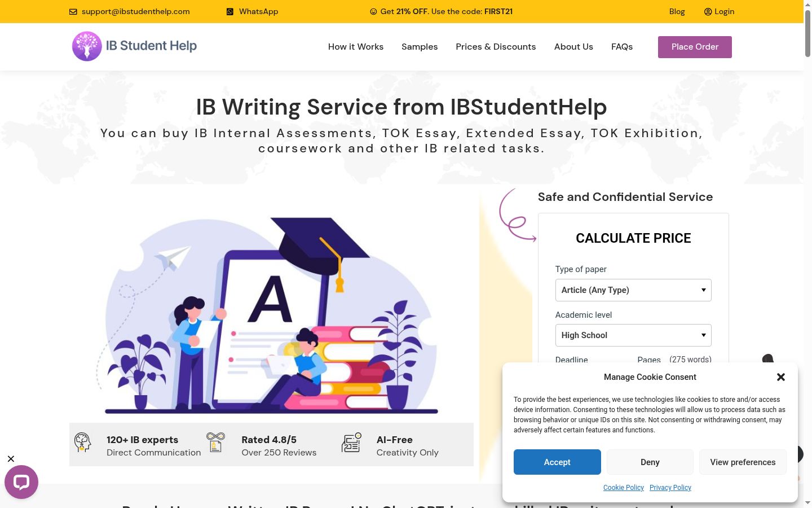The width and height of the screenshot is (812, 508).
Task: Click the envelope icon beside support email
Action: click(73, 12)
